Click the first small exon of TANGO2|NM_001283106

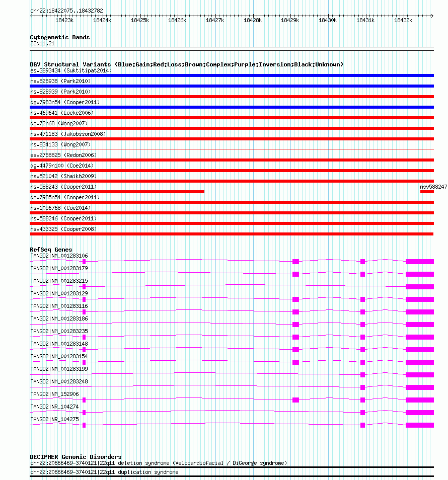[84, 262]
